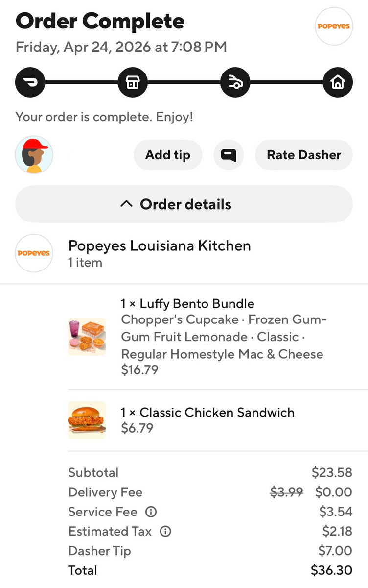Open Popeyes Louisiana Kitchen store link
368x588 pixels.
point(160,245)
